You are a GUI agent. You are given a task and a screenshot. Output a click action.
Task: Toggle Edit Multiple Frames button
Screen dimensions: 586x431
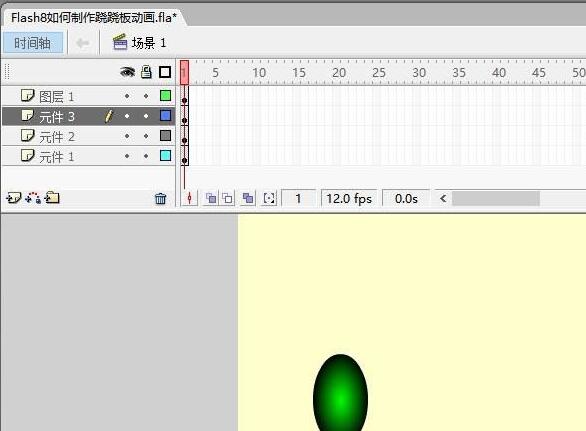(x=248, y=198)
